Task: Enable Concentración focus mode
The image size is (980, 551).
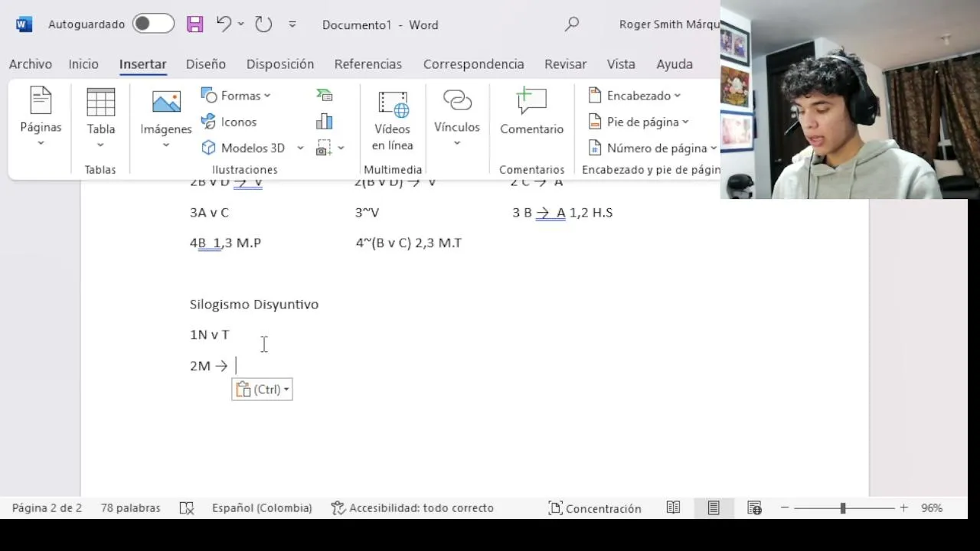Action: click(x=595, y=508)
